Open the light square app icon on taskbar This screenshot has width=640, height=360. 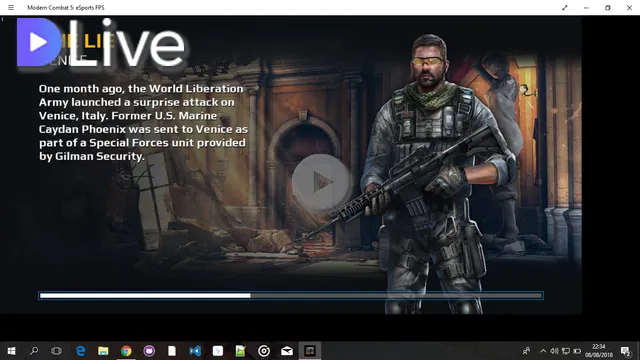218,351
